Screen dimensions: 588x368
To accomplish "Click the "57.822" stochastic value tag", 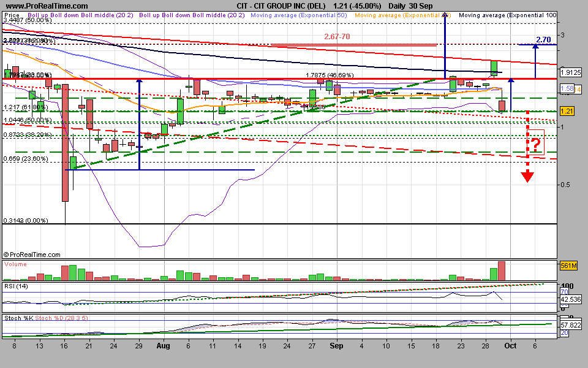I will tap(570, 325).
